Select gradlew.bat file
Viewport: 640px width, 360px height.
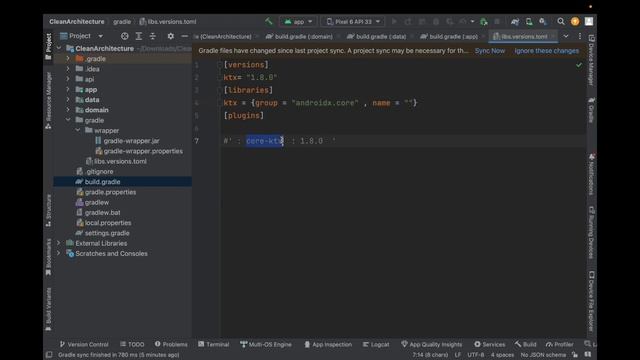point(98,213)
